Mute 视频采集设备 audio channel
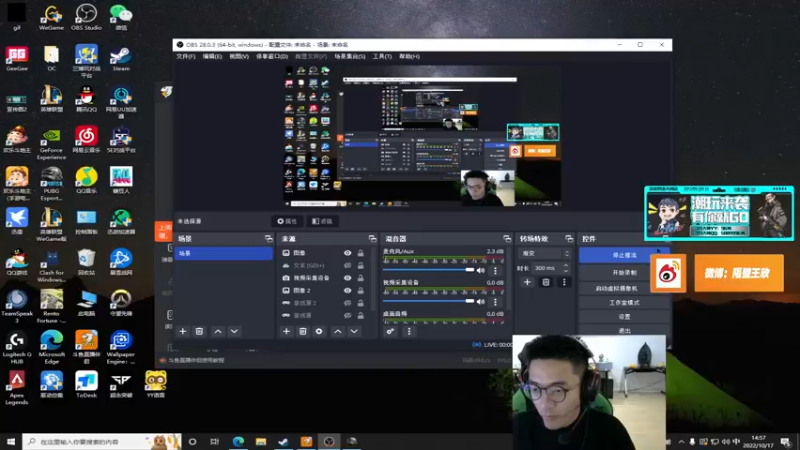Viewport: 800px width, 450px height. [x=481, y=302]
